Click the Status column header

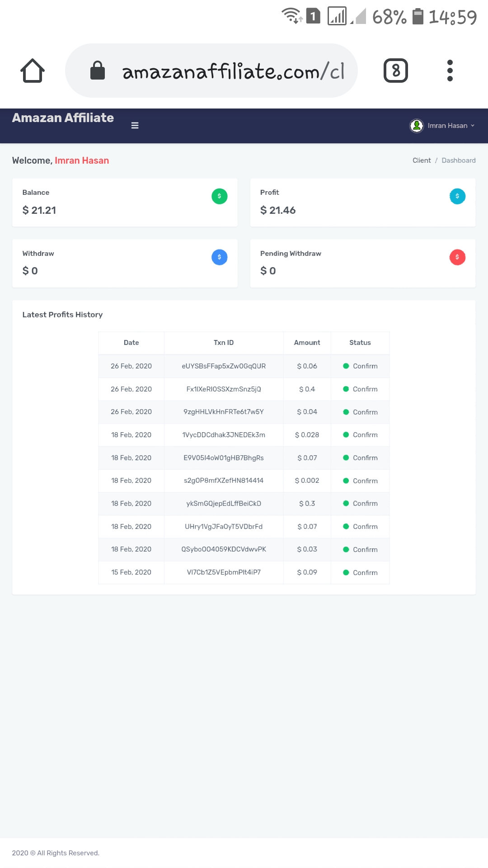(360, 343)
